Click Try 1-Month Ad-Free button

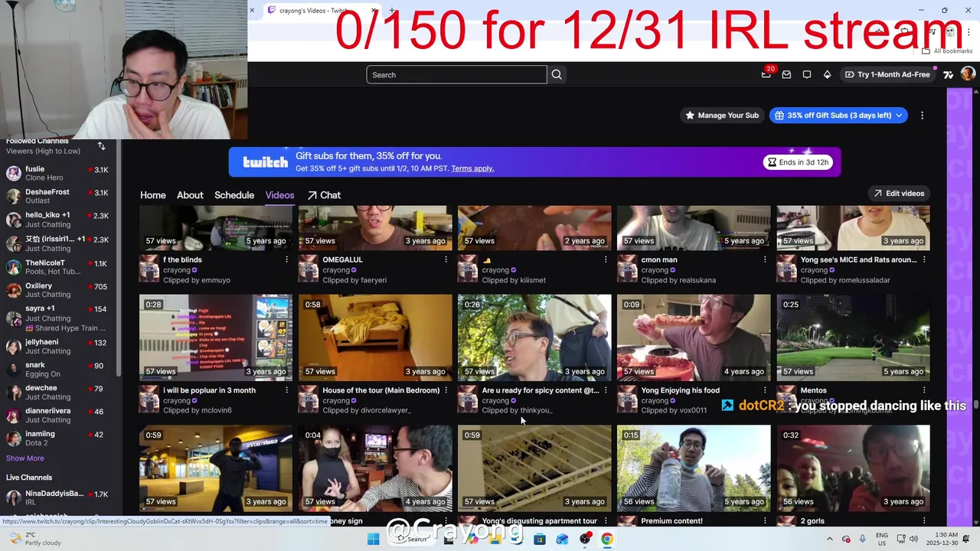click(887, 74)
